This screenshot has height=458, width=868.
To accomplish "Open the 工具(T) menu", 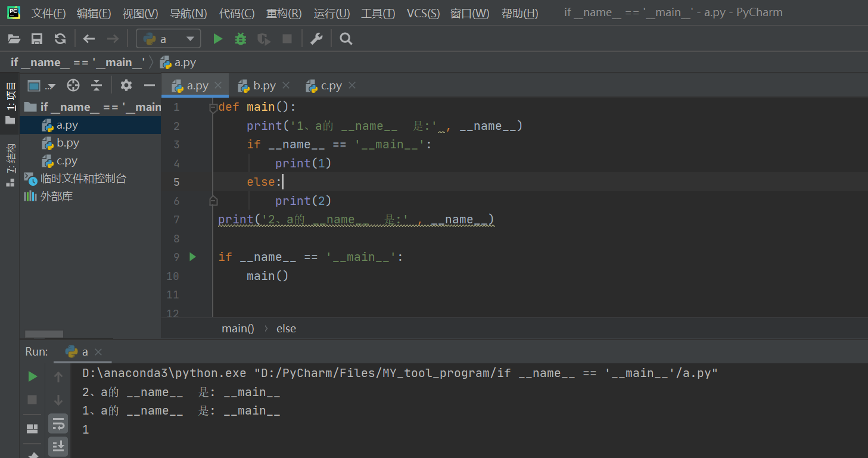I will [378, 13].
